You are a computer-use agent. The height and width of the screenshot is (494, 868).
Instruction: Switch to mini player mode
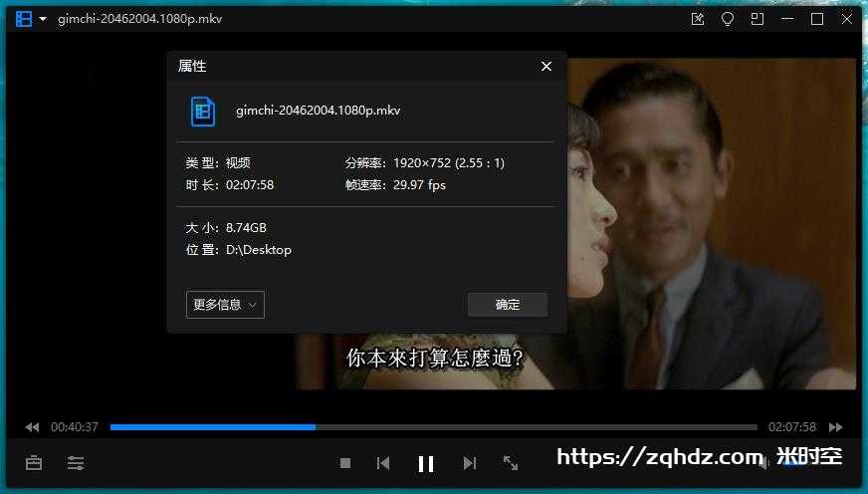click(x=758, y=19)
